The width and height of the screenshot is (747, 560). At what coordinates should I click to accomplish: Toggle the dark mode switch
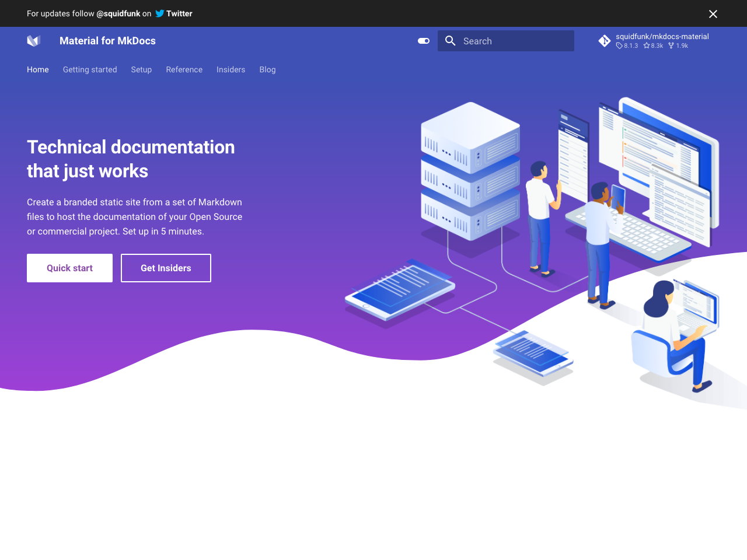[423, 41]
